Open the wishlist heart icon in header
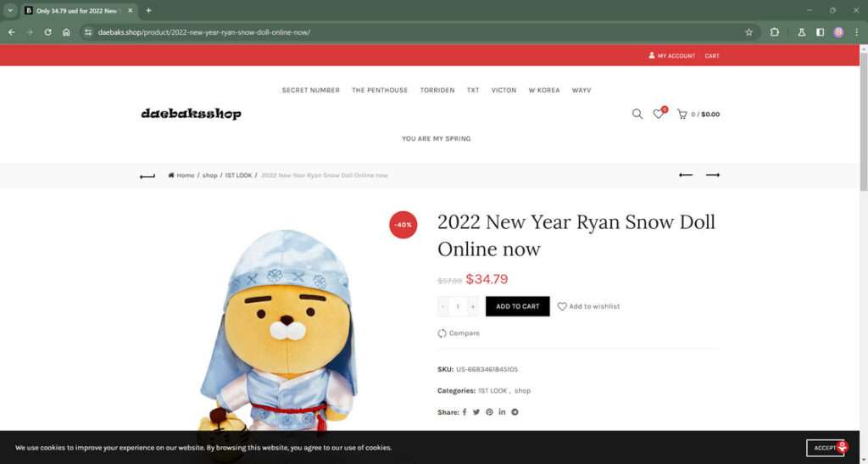The height and width of the screenshot is (464, 868). point(658,114)
